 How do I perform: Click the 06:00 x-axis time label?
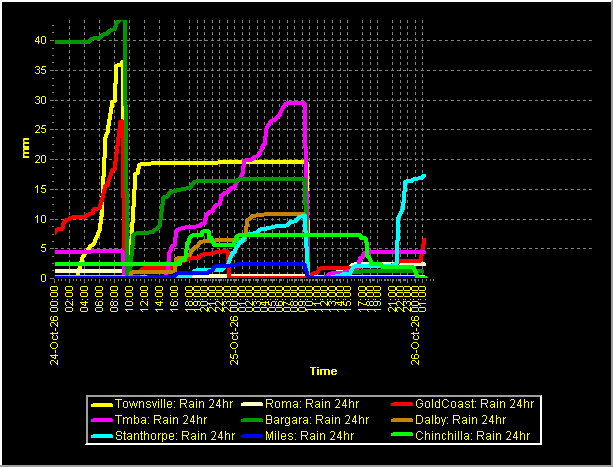[100, 299]
